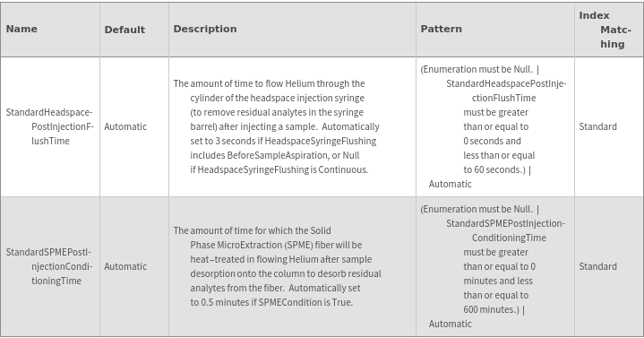Click Automatic default in second row

coord(125,266)
